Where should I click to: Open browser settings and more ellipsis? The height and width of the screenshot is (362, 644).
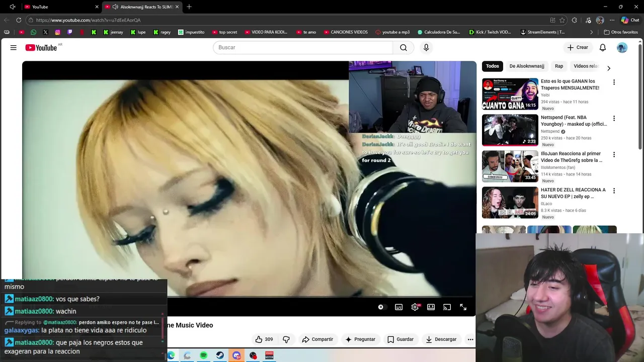click(612, 20)
